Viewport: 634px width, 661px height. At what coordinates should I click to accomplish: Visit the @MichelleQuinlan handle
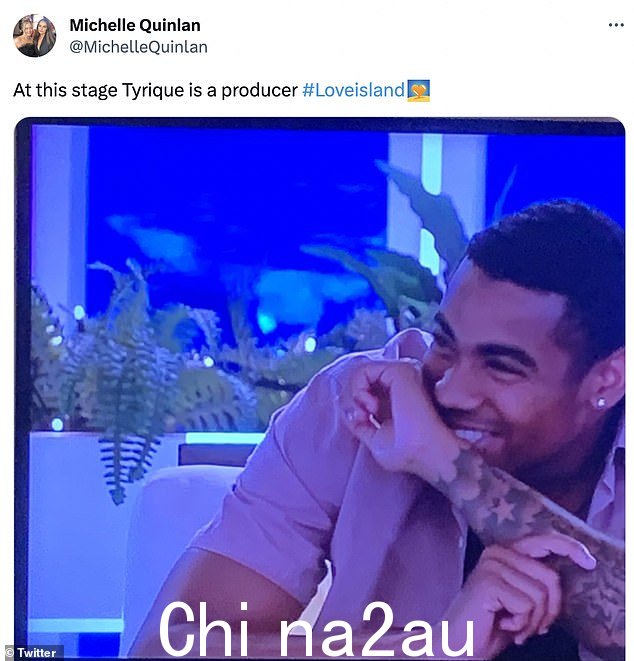click(138, 47)
